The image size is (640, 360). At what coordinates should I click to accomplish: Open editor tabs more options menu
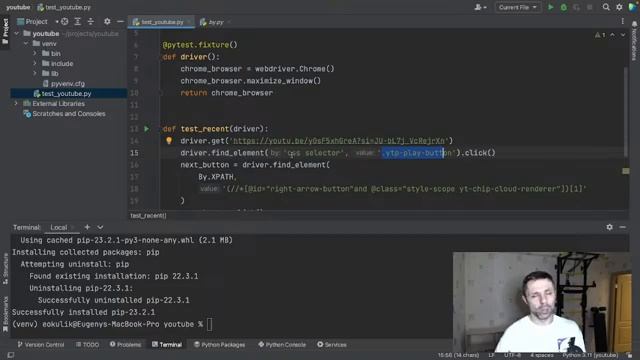point(622,22)
